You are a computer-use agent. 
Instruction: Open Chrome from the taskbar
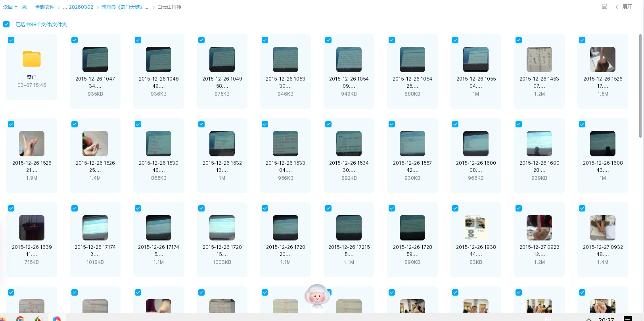point(20,319)
